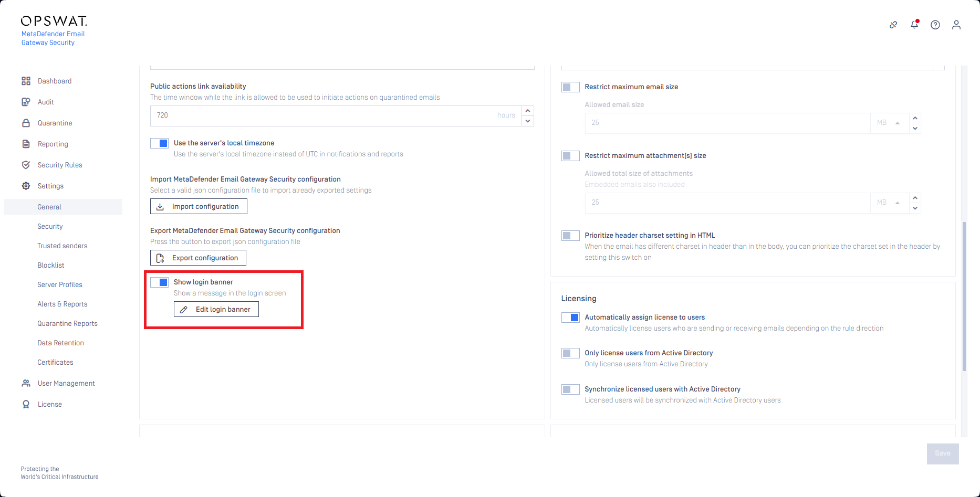The height and width of the screenshot is (497, 980).
Task: Open MB unit dropdown for attachments size
Action: 889,203
